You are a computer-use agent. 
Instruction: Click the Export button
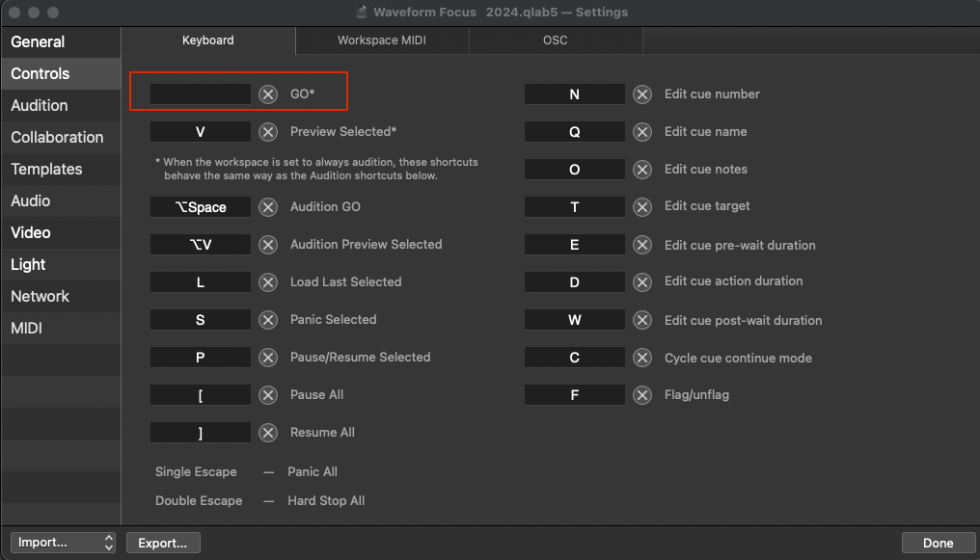pos(163,543)
